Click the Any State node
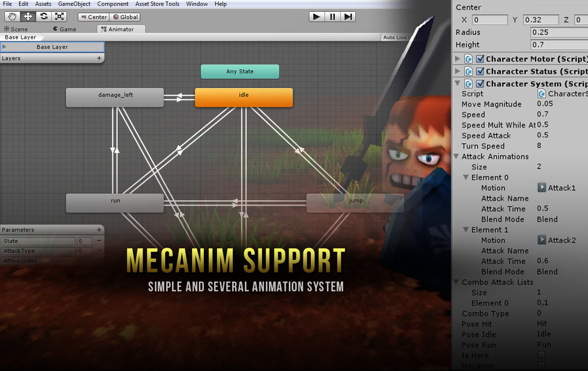 coord(240,72)
